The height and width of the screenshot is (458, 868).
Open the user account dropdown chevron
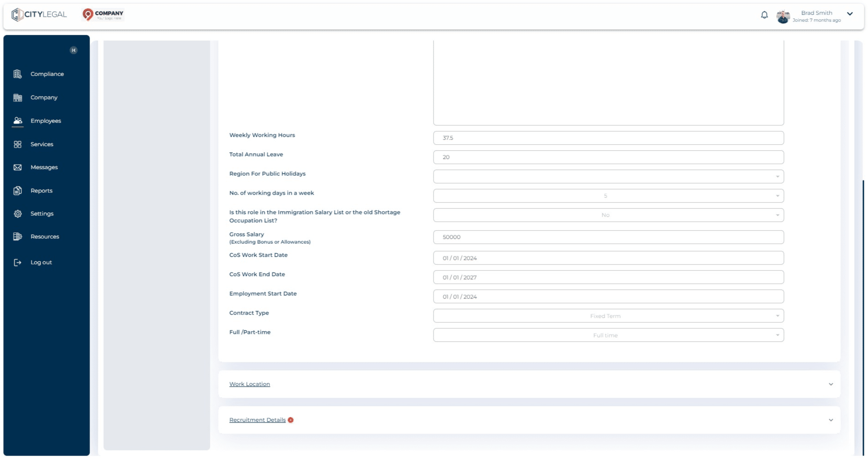click(x=850, y=14)
